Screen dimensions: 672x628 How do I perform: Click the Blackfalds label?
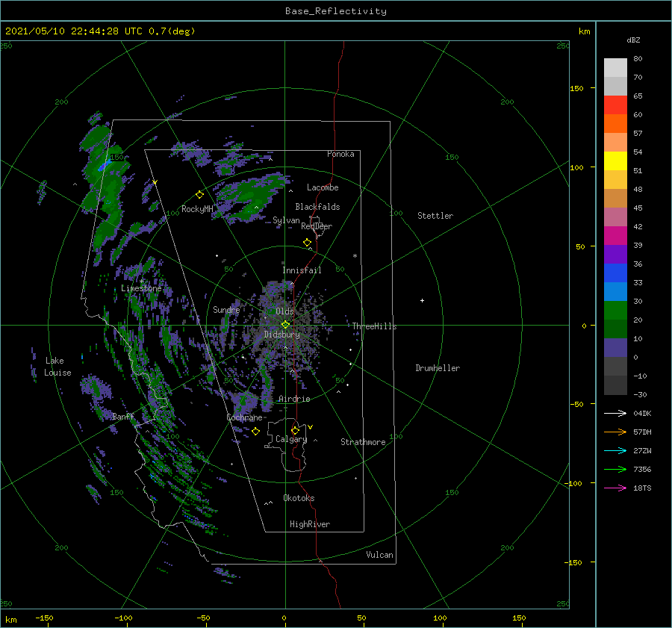coord(317,207)
